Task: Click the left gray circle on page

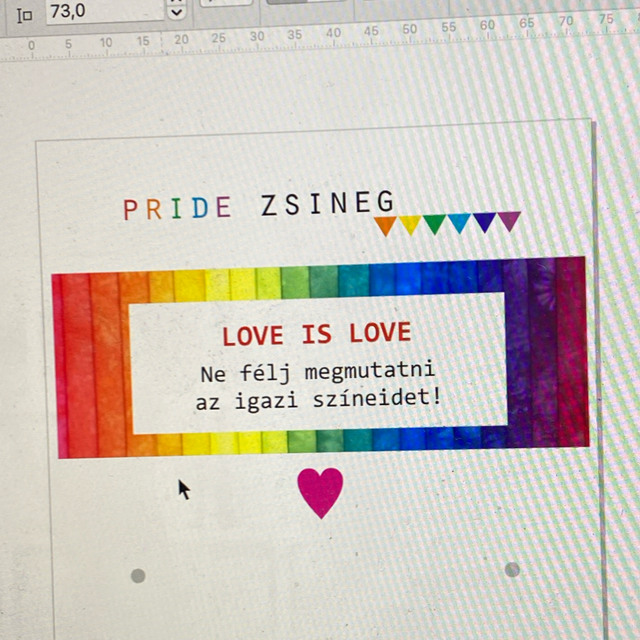Action: pos(138,575)
